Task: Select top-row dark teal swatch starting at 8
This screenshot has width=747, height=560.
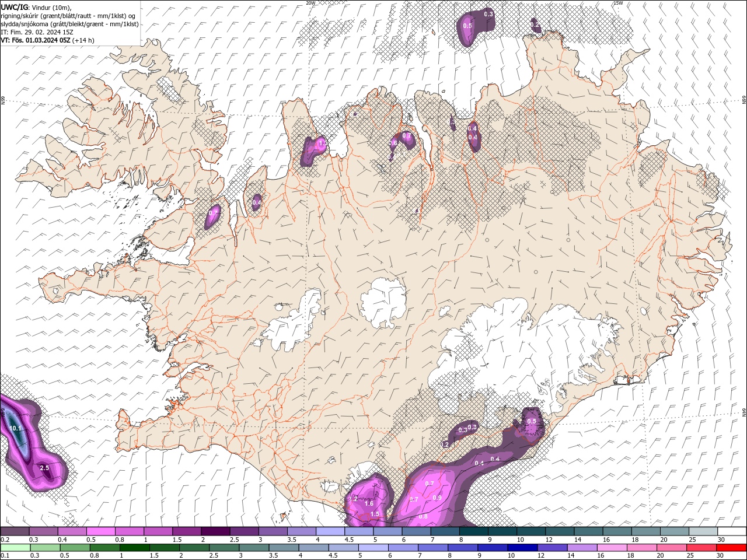Action: pyautogui.click(x=474, y=531)
